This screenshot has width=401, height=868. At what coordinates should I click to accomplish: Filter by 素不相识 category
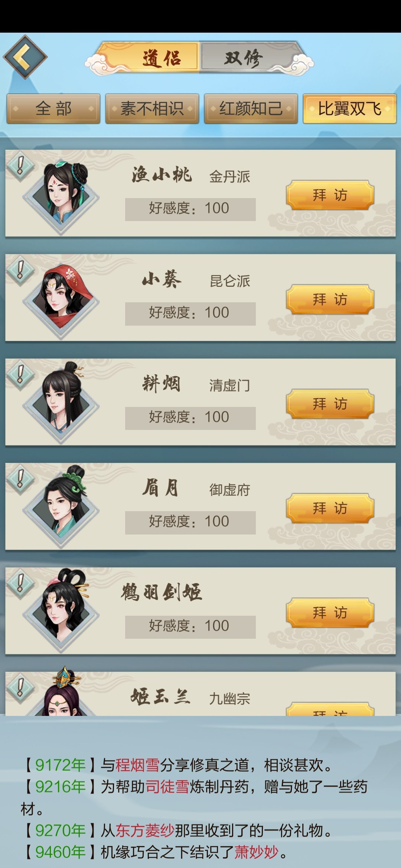tap(152, 109)
